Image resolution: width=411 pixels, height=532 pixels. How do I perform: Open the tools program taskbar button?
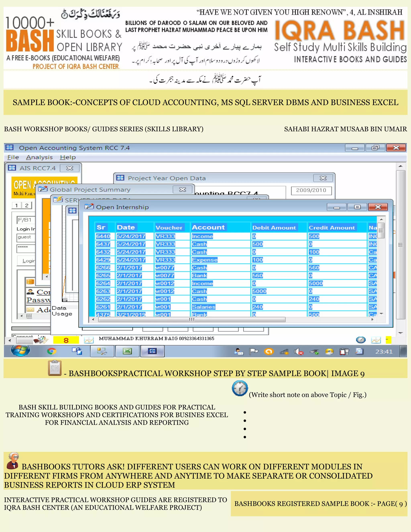coord(102,351)
